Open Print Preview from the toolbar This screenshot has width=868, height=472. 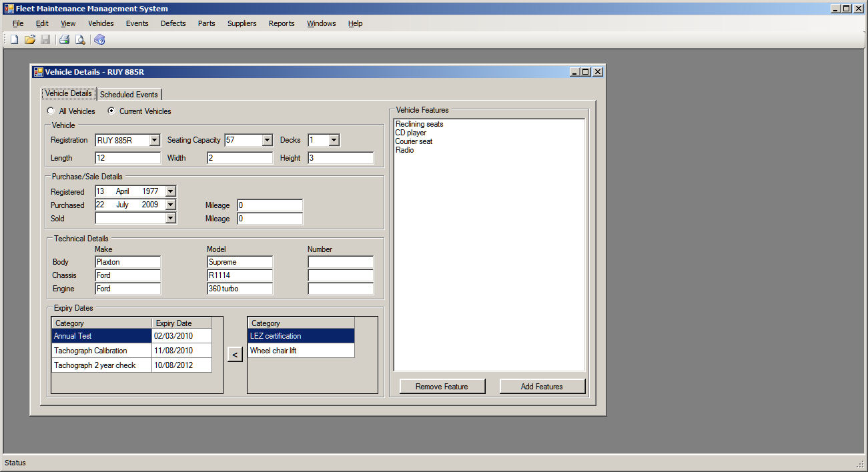pos(80,40)
